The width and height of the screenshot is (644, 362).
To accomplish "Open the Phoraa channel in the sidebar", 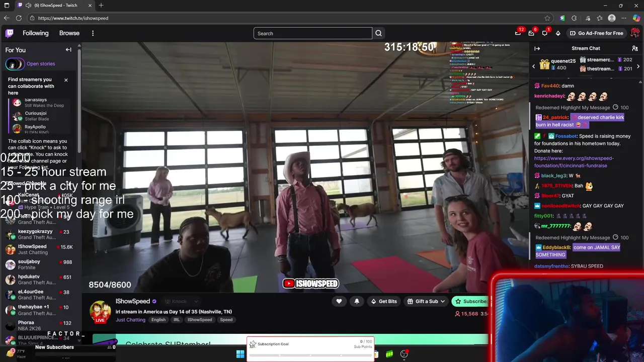I will click(x=39, y=325).
